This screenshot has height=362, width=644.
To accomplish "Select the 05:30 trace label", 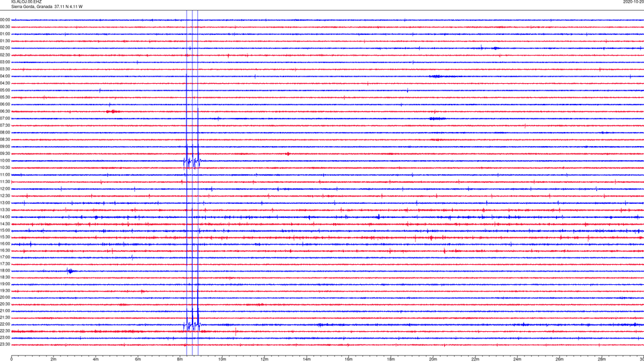I will pos(5,97).
